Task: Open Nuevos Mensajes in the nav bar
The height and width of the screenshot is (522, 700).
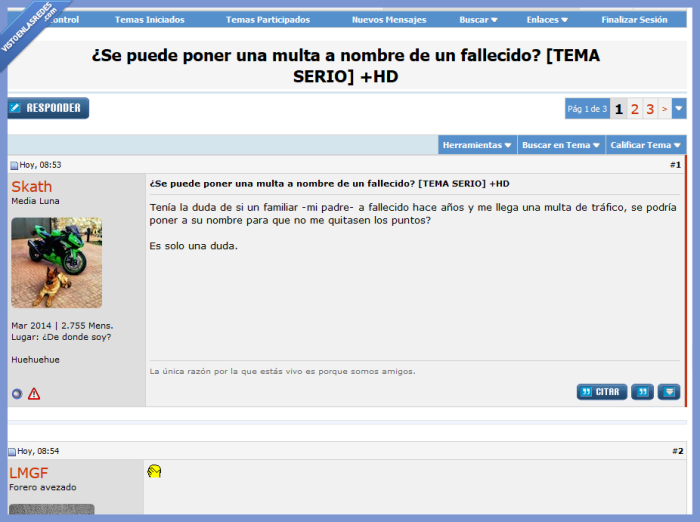Action: click(389, 20)
